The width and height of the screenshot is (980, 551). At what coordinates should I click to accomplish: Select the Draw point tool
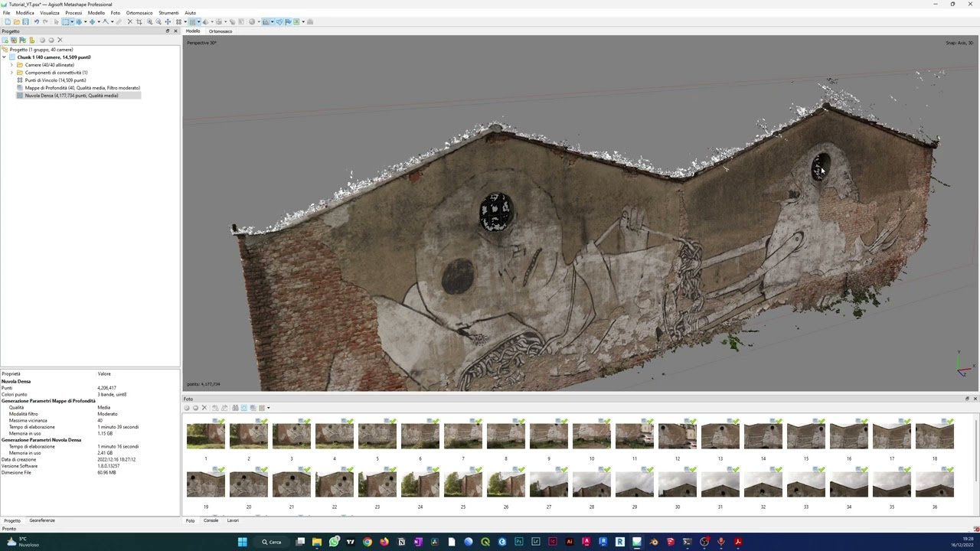point(106,21)
